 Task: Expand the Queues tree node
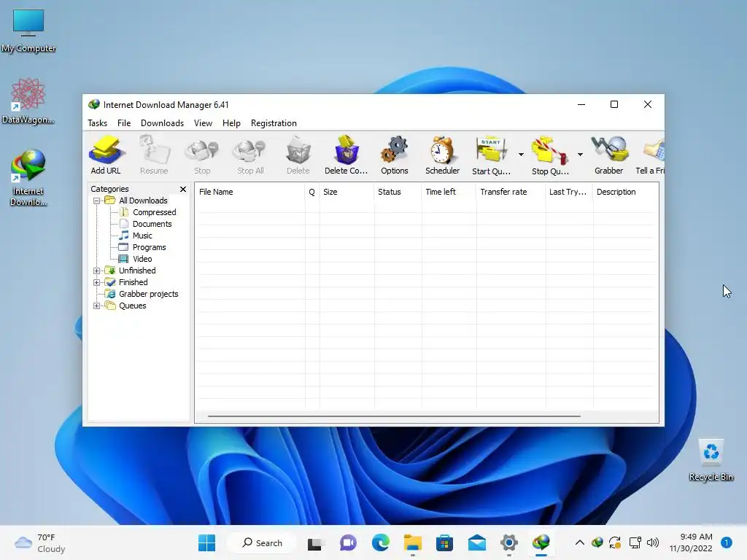(97, 306)
